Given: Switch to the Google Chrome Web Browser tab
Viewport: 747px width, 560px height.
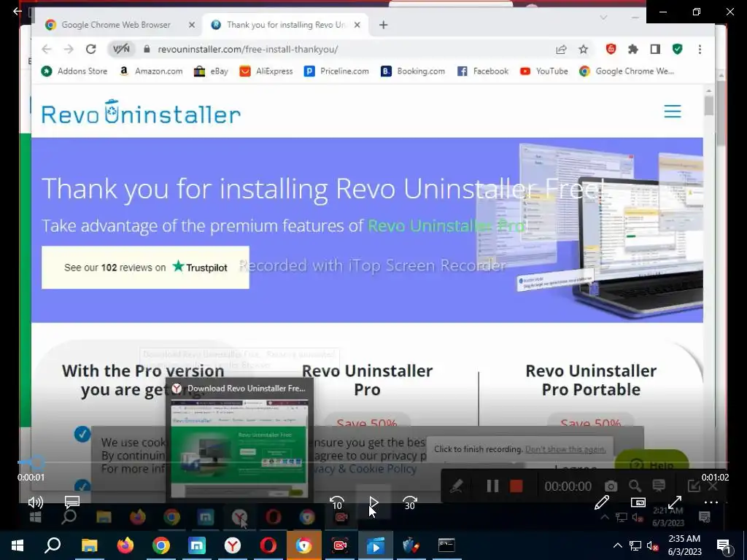Looking at the screenshot, I should (x=116, y=25).
